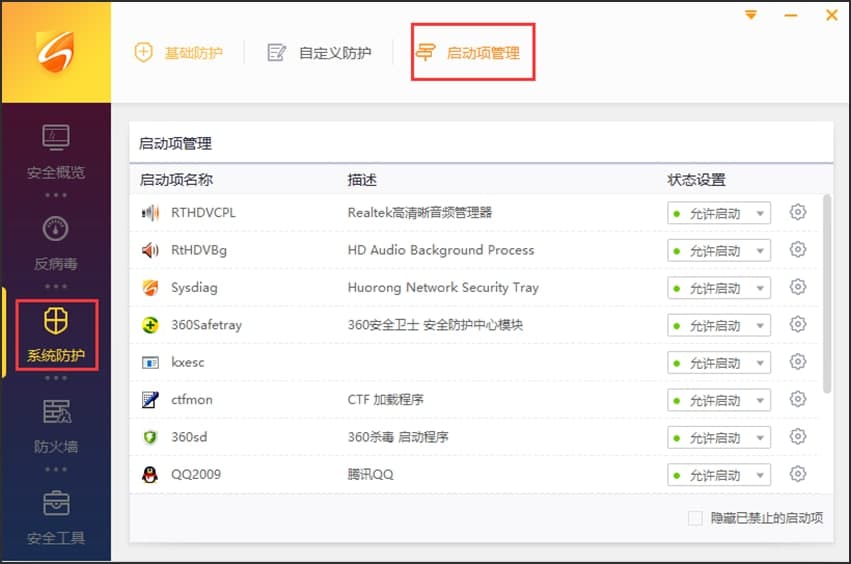Open settings gear for 360sd

point(797,436)
